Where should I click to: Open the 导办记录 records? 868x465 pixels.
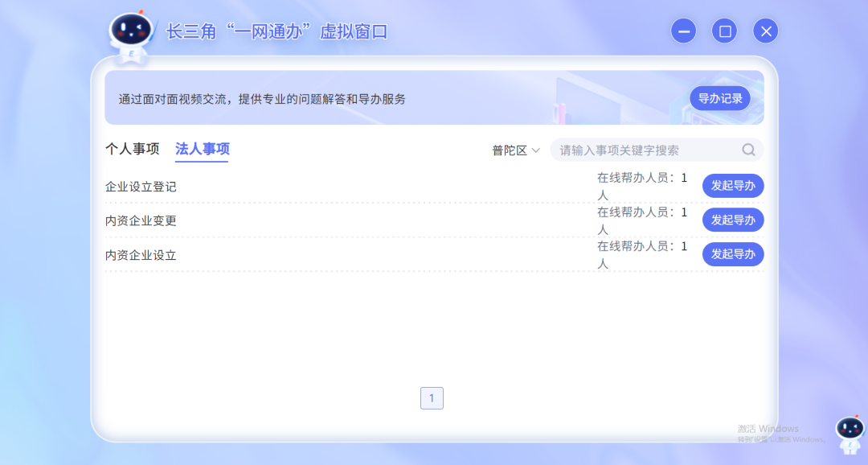coord(719,98)
